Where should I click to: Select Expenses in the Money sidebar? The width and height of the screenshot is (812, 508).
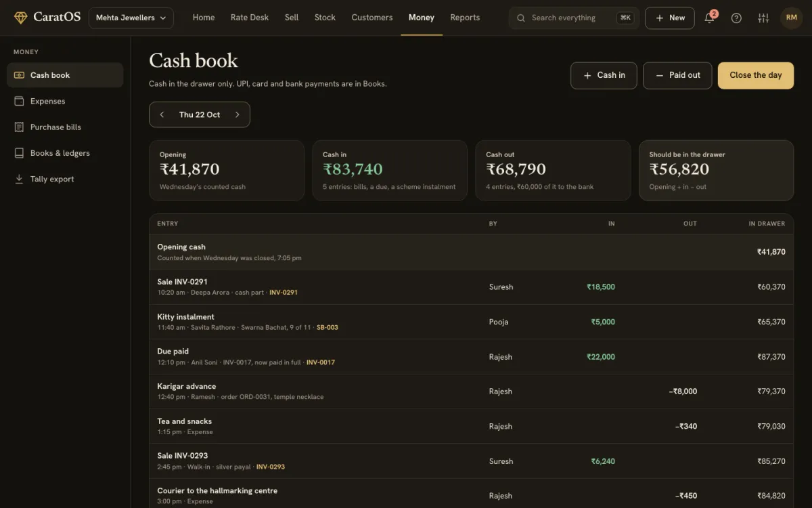[x=65, y=101]
